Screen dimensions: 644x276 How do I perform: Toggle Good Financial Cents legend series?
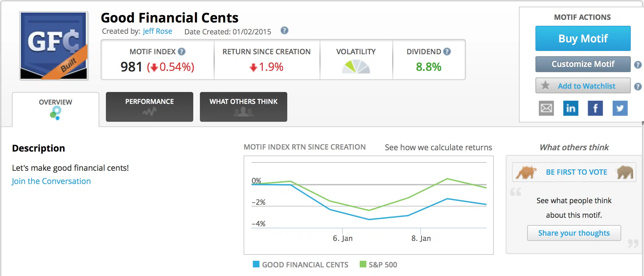coord(300,264)
